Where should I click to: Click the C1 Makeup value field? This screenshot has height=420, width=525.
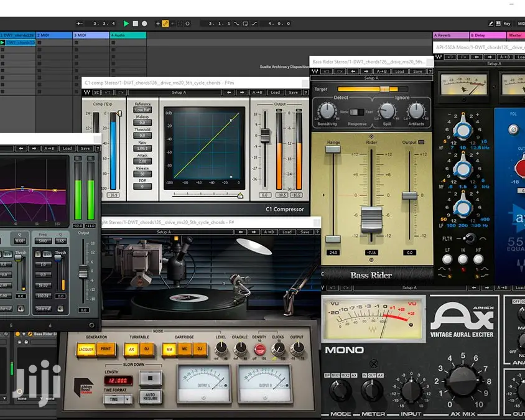142,123
